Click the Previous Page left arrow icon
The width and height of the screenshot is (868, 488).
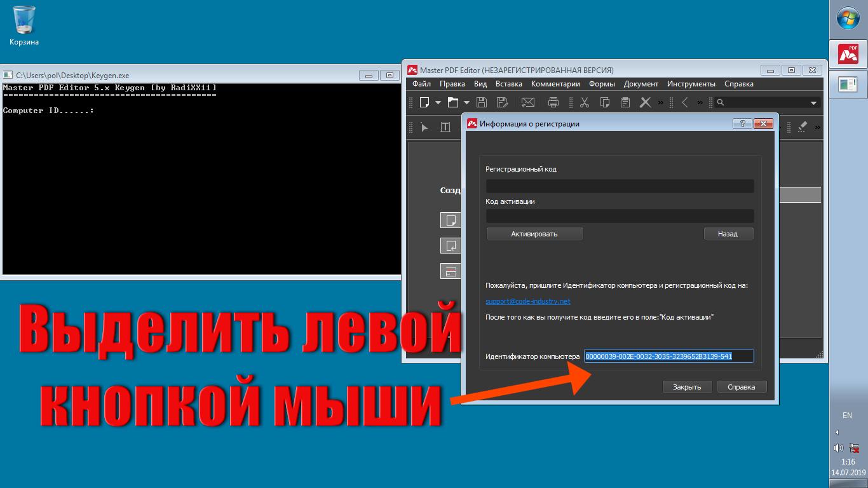tap(685, 102)
